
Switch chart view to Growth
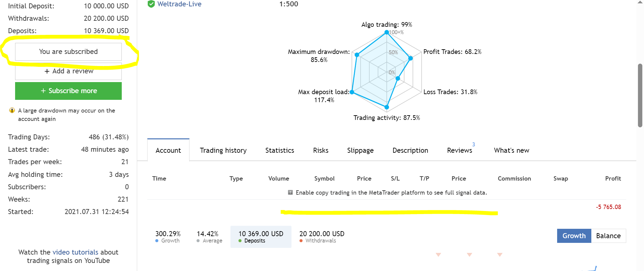point(574,236)
